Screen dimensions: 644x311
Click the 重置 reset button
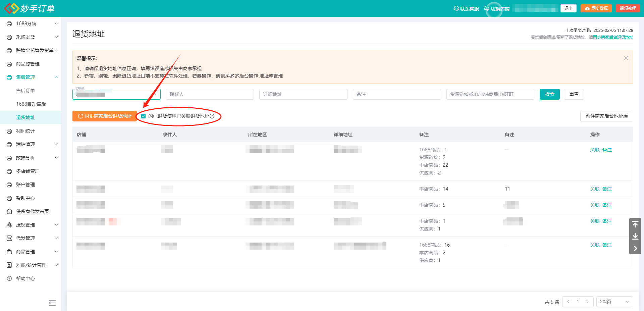[574, 94]
